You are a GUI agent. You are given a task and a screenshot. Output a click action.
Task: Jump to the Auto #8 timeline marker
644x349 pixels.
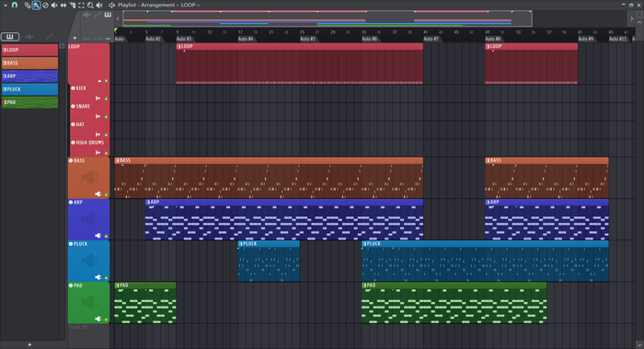point(493,39)
